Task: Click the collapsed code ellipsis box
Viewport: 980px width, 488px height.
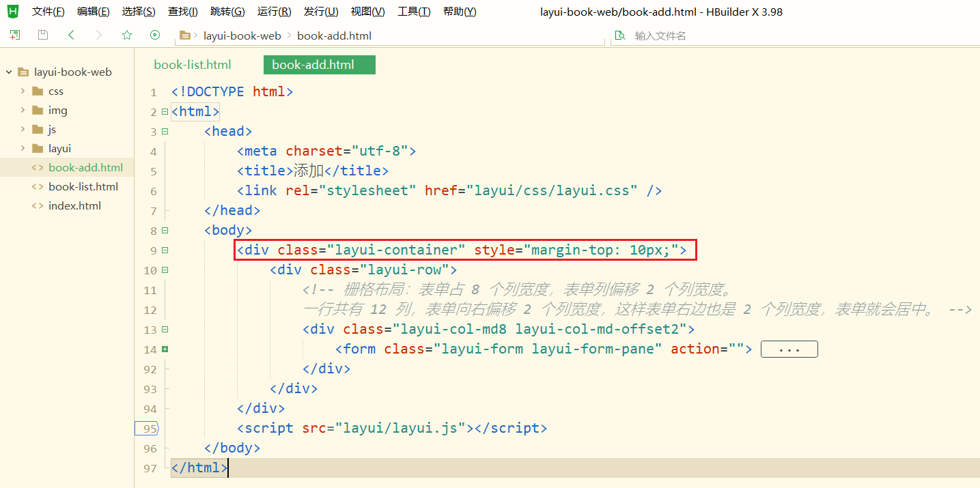Action: (x=789, y=349)
